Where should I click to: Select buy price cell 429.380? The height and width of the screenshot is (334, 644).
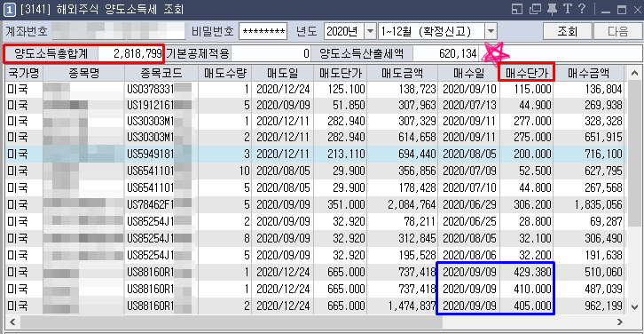(527, 272)
